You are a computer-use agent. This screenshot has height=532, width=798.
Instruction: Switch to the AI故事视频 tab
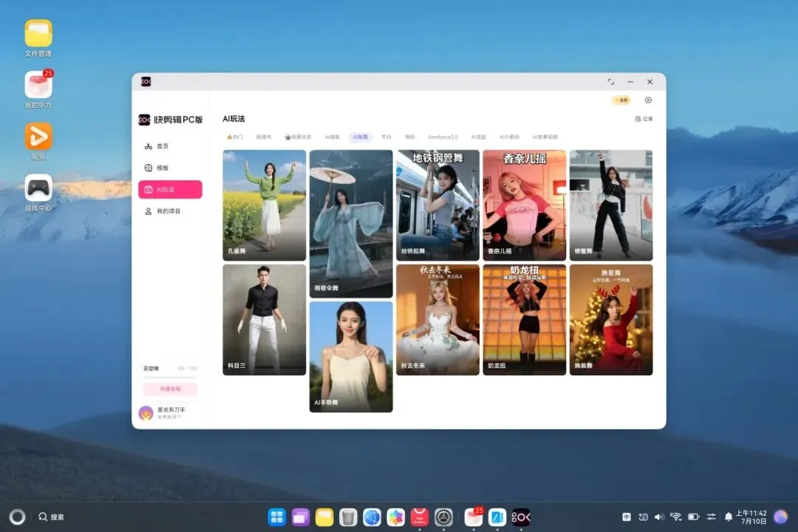pos(545,137)
